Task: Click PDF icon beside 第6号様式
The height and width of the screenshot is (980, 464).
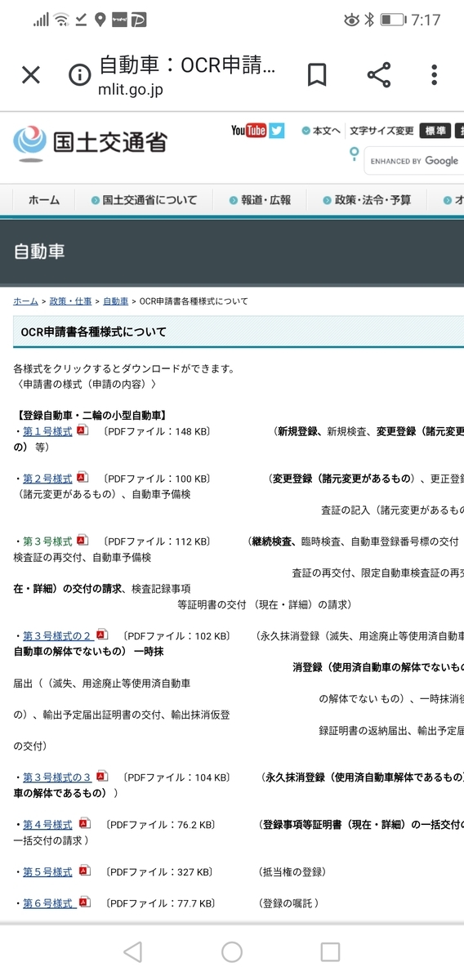Action: pos(84,902)
